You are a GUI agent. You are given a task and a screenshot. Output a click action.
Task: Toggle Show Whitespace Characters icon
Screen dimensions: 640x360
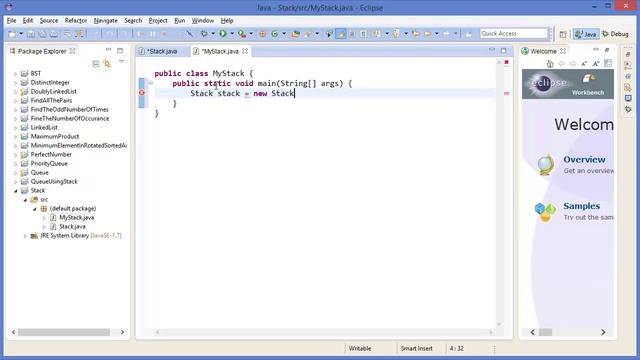pos(363,34)
